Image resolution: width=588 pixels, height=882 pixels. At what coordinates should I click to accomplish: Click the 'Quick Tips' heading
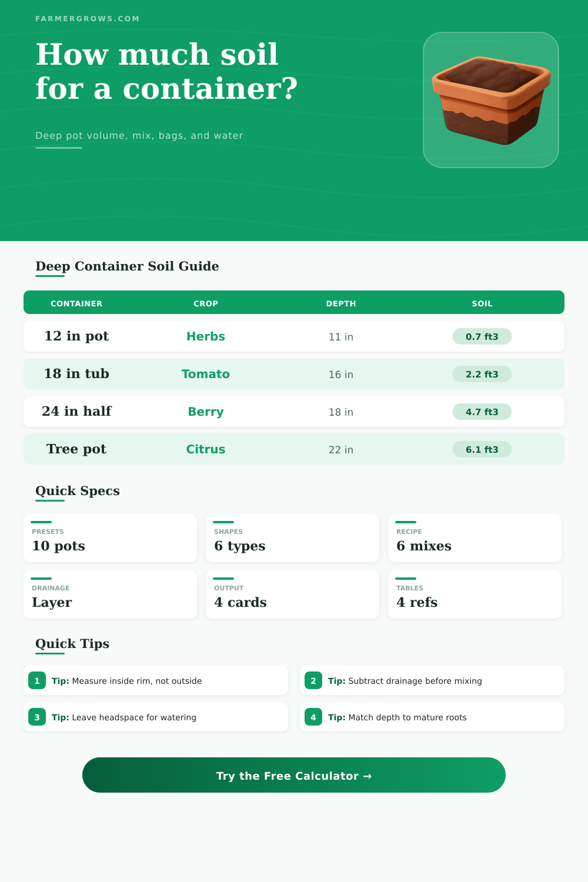click(72, 644)
